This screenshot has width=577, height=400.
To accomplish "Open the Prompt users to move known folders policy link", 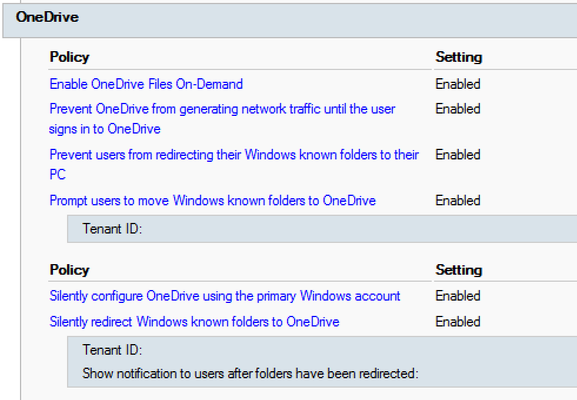I will 212,201.
